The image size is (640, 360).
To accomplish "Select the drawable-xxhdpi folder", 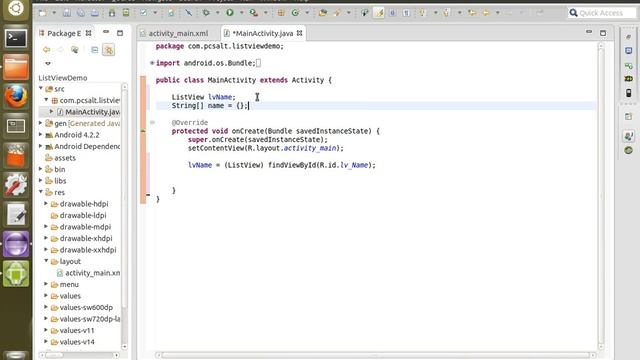I will point(83,249).
